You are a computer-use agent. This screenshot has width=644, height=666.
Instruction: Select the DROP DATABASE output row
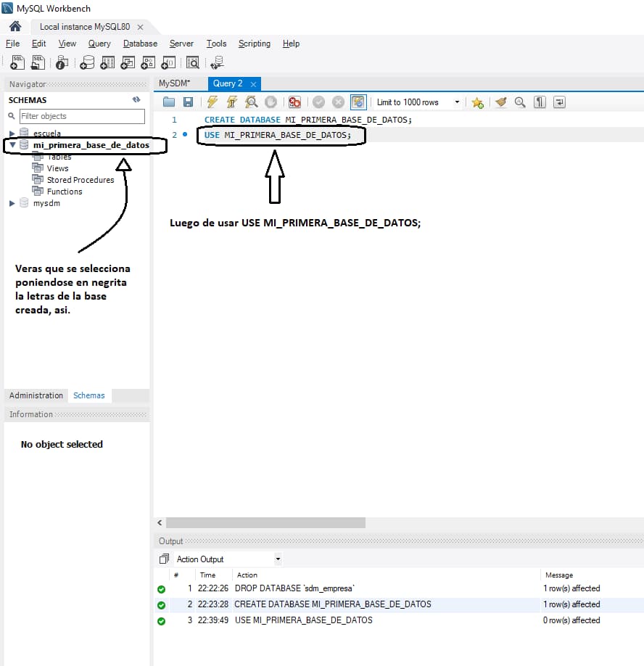399,588
